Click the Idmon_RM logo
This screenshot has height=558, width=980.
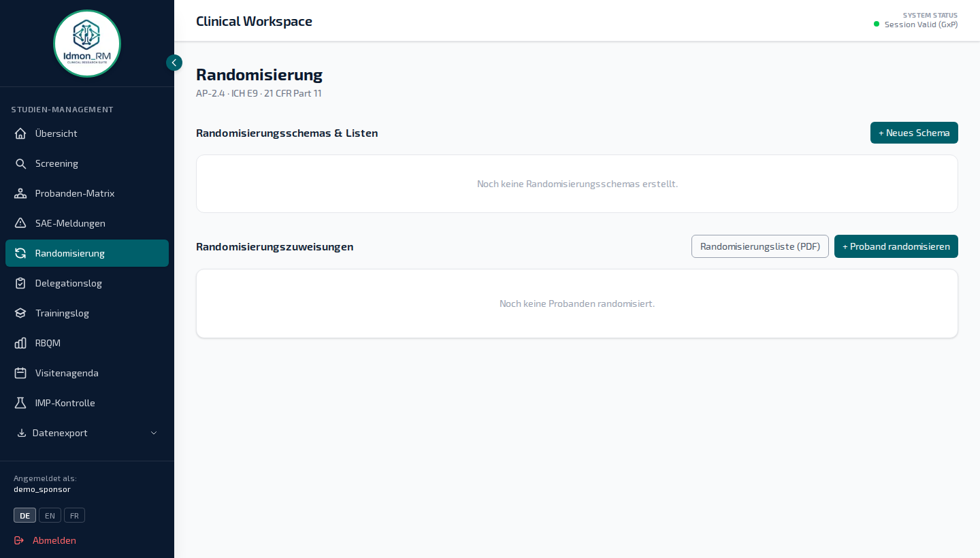coord(87,44)
